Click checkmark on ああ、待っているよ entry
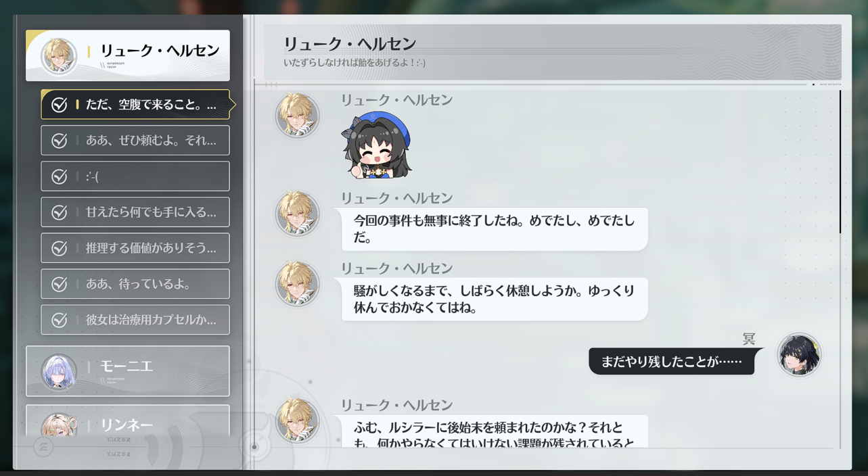 (x=60, y=284)
